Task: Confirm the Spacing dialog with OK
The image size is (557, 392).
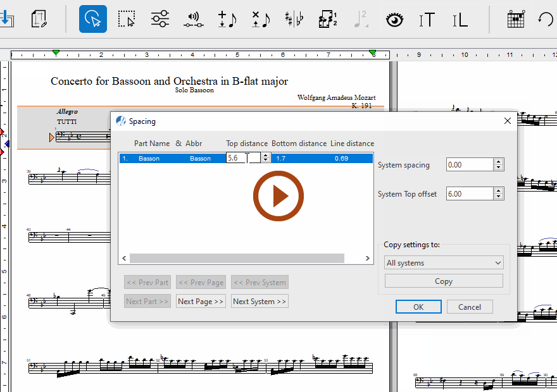Action: point(418,307)
